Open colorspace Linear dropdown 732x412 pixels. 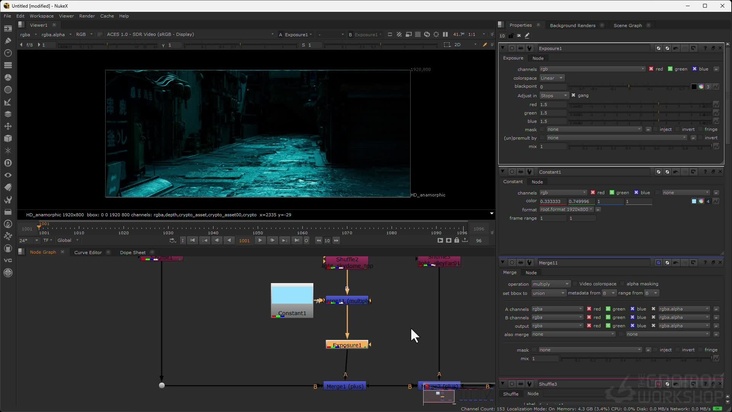point(552,78)
